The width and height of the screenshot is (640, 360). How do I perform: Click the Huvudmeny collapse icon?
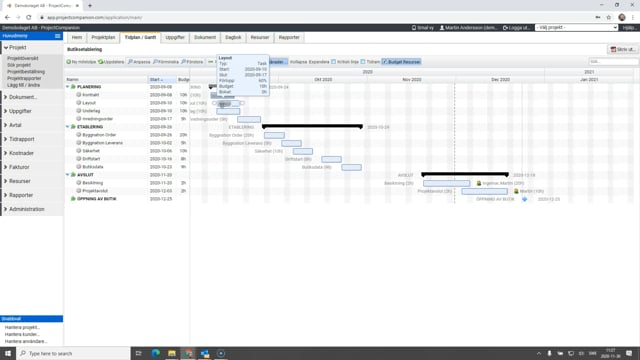[x=58, y=36]
